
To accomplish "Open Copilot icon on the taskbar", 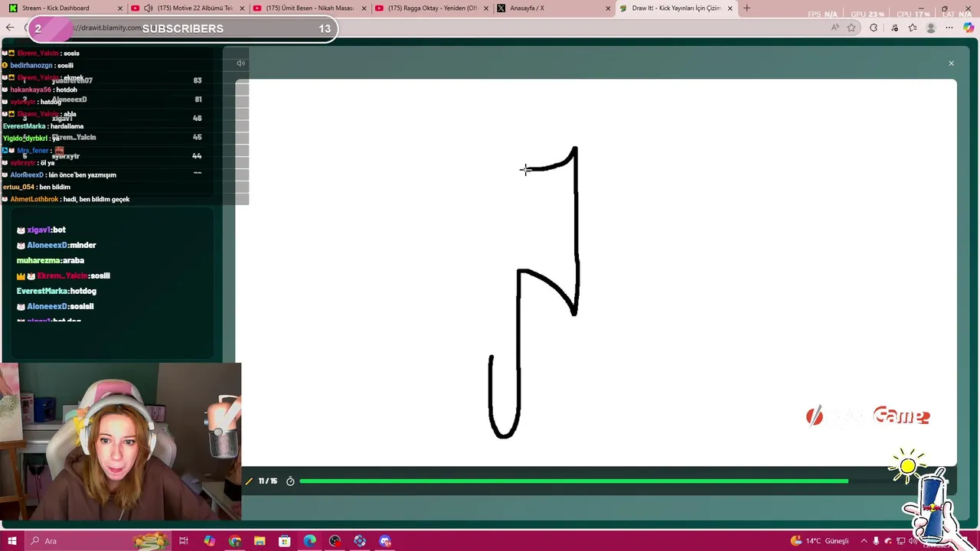I will 209,541.
